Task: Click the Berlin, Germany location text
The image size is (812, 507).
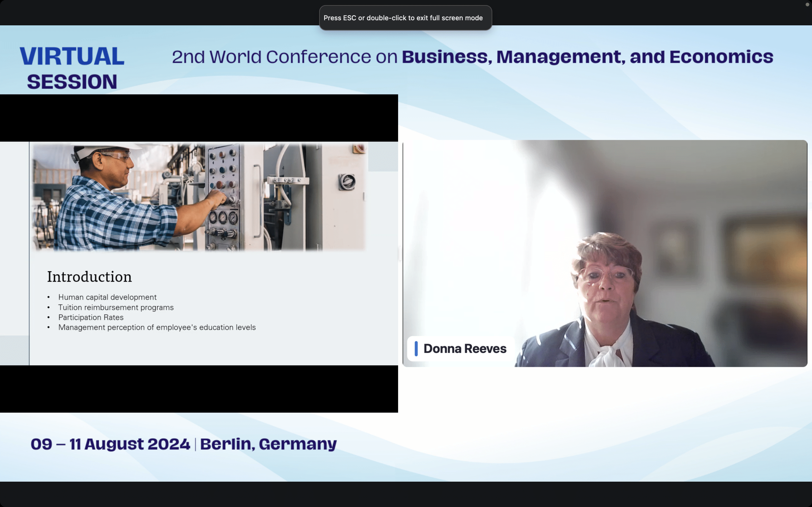Action: (268, 444)
